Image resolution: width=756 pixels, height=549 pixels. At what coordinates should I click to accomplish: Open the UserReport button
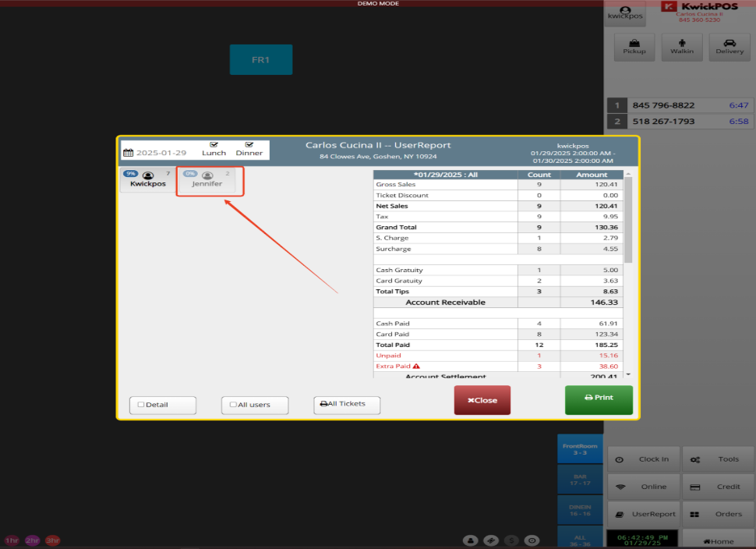[644, 514]
